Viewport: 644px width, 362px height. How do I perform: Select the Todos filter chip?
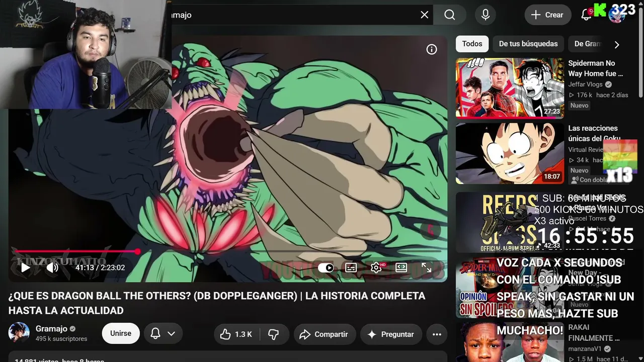tap(472, 44)
